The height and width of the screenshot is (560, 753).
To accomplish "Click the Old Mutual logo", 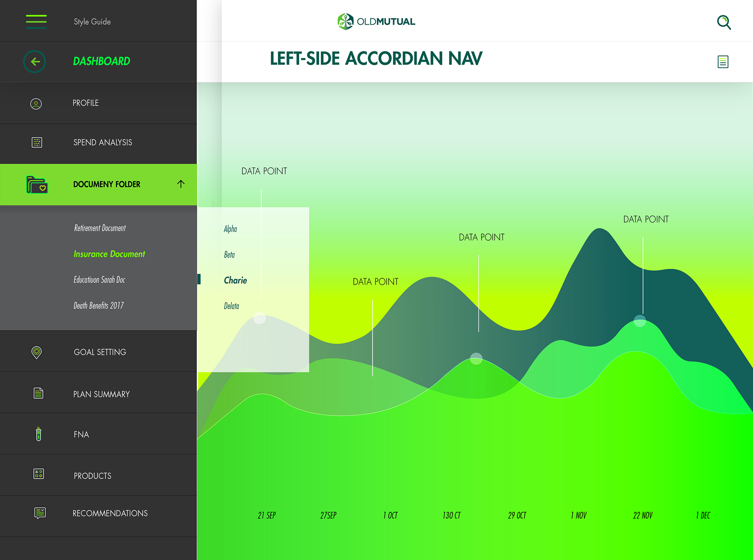I will (x=376, y=22).
